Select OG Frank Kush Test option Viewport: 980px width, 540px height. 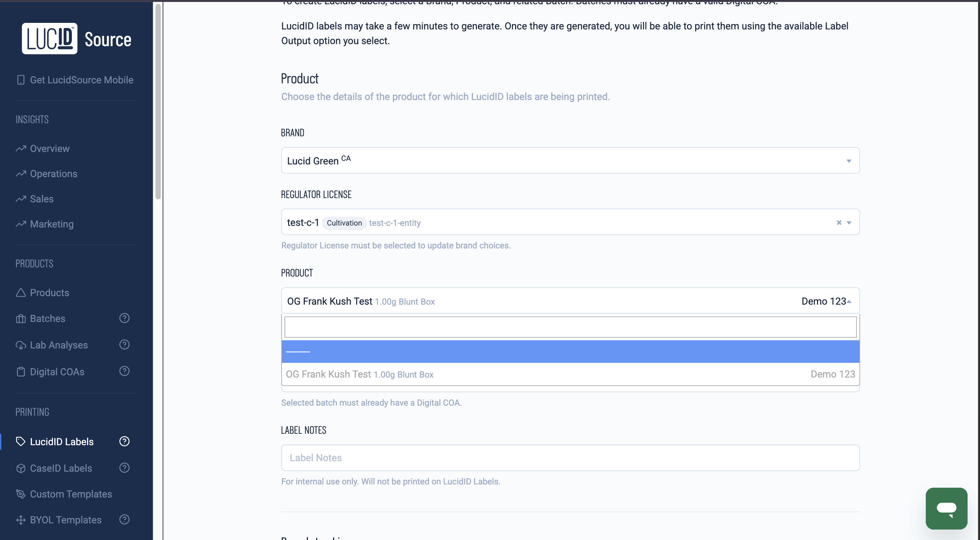[570, 375]
